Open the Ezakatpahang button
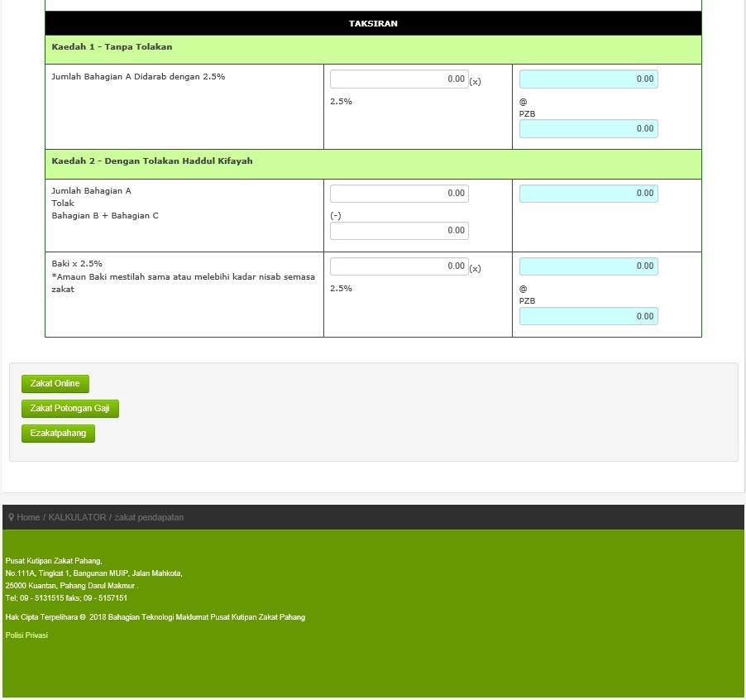This screenshot has height=700, width=746. pos(58,434)
